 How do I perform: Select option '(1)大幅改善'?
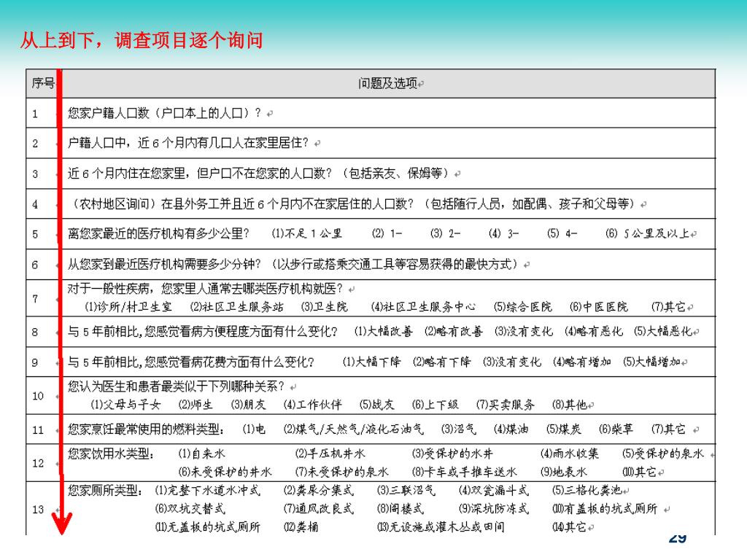click(384, 332)
